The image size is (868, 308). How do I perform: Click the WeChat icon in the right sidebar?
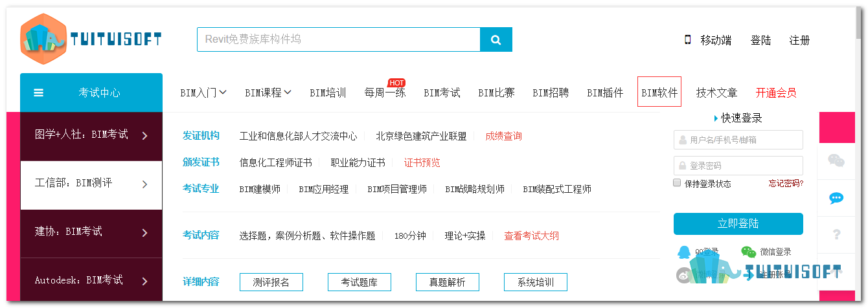pyautogui.click(x=836, y=160)
